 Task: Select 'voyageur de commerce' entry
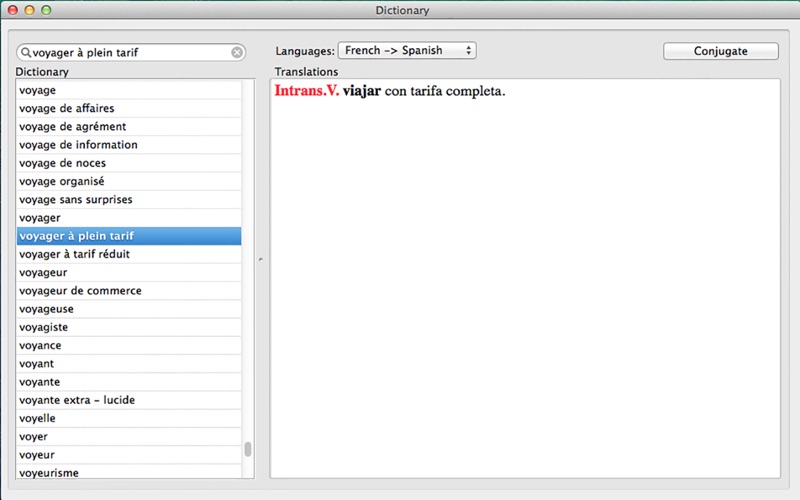129,291
